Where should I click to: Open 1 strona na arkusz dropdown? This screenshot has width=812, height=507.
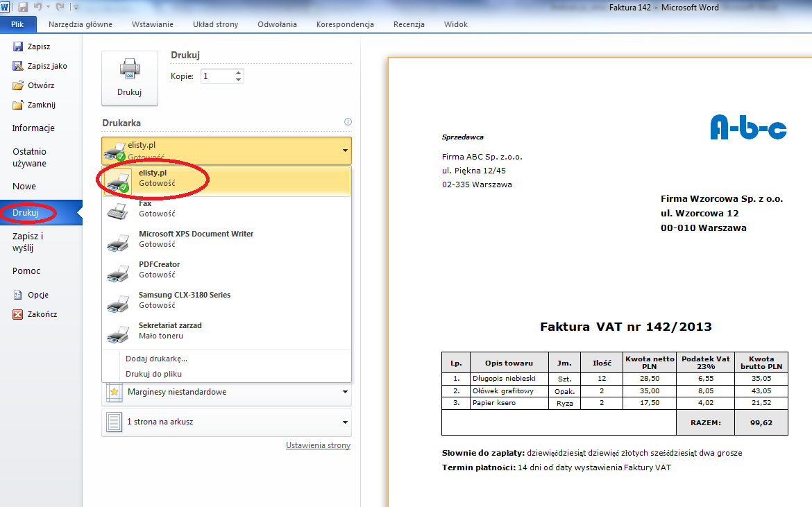pyautogui.click(x=226, y=422)
